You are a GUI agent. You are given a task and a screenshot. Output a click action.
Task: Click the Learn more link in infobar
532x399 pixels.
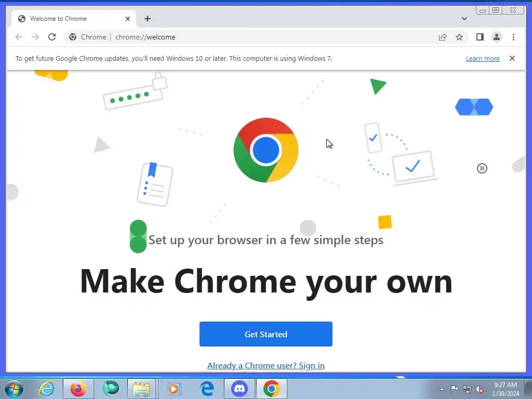[483, 58]
